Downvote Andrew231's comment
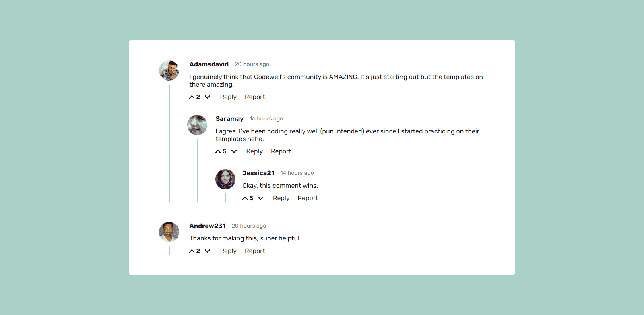This screenshot has width=644, height=315. [207, 251]
